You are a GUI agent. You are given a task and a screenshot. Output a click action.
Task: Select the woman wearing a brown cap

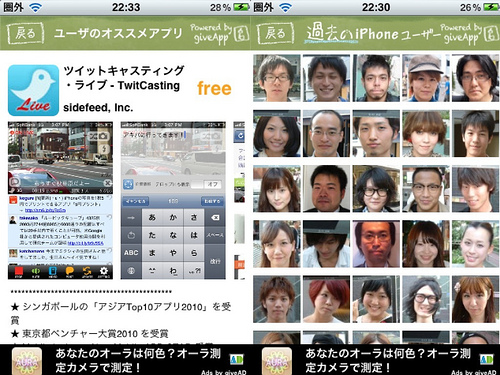[425, 78]
